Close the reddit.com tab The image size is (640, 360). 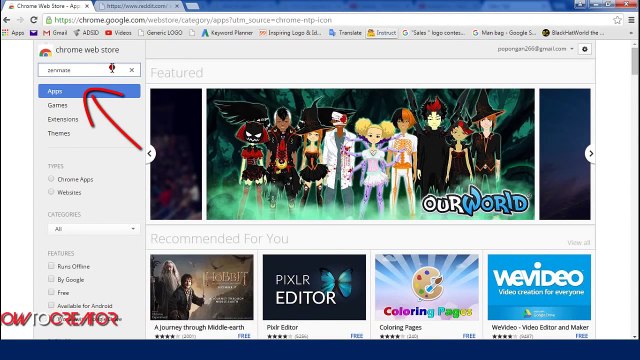tap(177, 6)
